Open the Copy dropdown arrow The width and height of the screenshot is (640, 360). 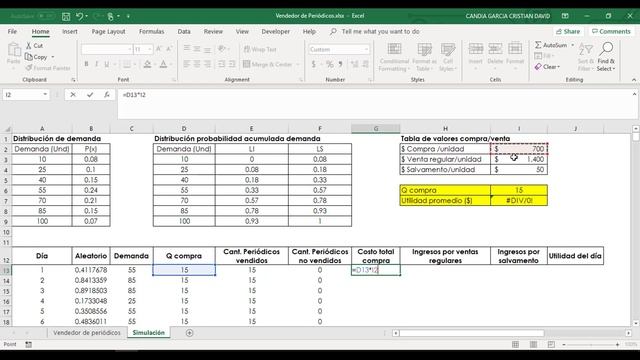click(x=53, y=57)
